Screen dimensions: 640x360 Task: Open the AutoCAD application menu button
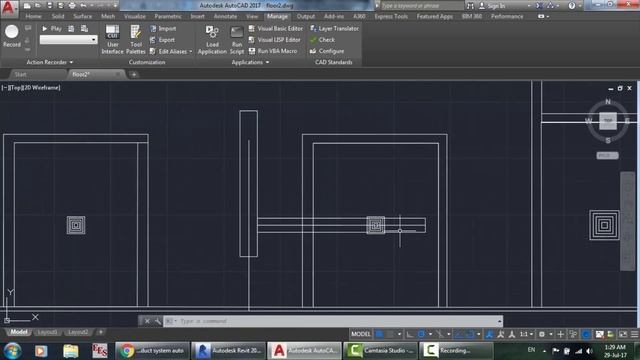tap(9, 8)
